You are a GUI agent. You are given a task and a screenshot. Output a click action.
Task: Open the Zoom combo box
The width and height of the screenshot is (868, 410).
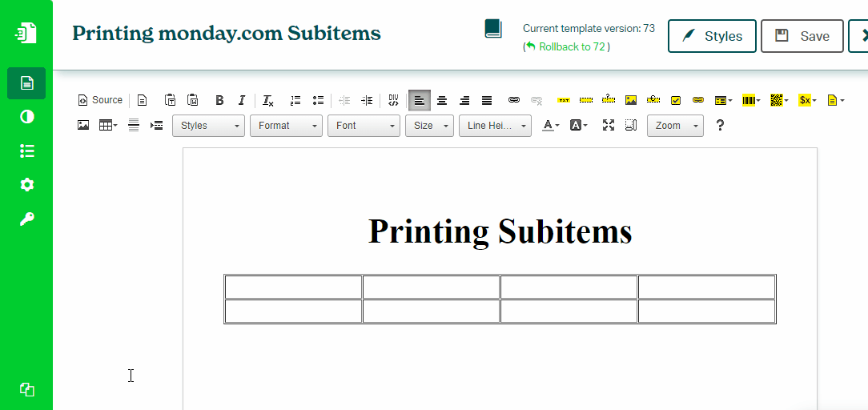(x=675, y=126)
